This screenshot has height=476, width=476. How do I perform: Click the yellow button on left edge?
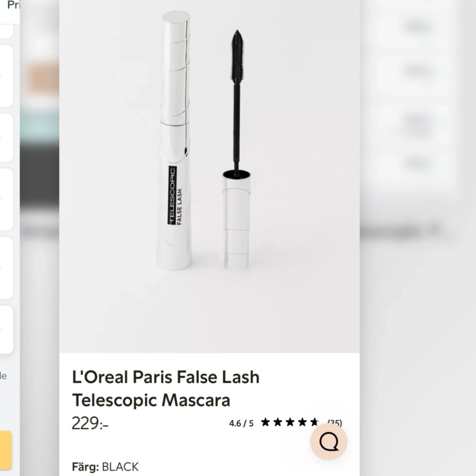[x=6, y=450]
